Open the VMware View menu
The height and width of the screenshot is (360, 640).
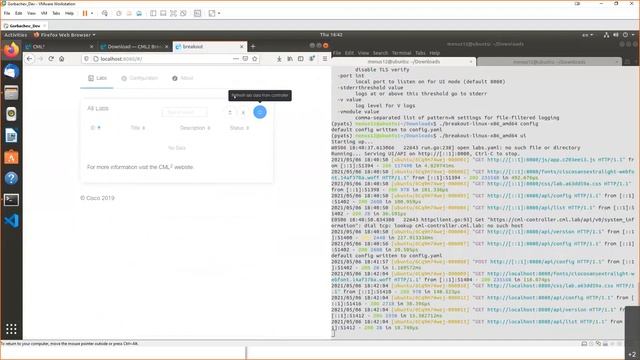pos(31,13)
